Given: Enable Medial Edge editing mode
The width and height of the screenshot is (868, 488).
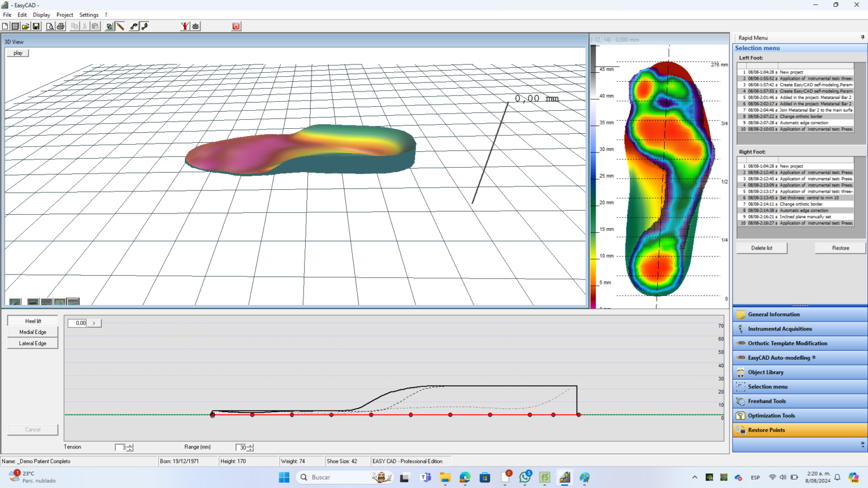Looking at the screenshot, I should [32, 332].
